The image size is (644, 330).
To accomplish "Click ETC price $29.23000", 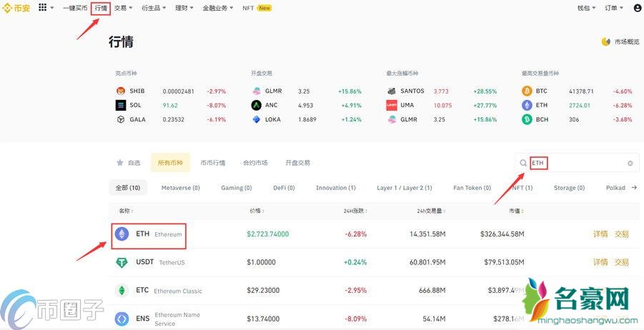I will click(x=263, y=290).
